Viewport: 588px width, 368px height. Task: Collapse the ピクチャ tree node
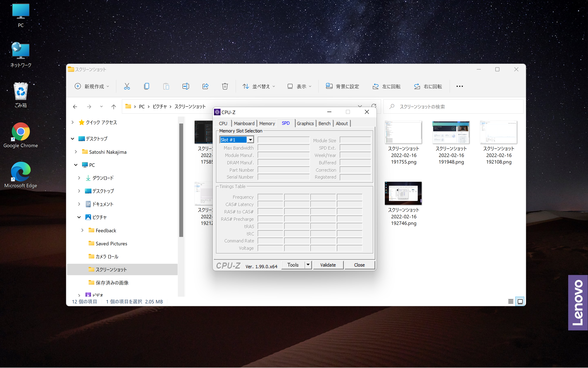pyautogui.click(x=79, y=217)
